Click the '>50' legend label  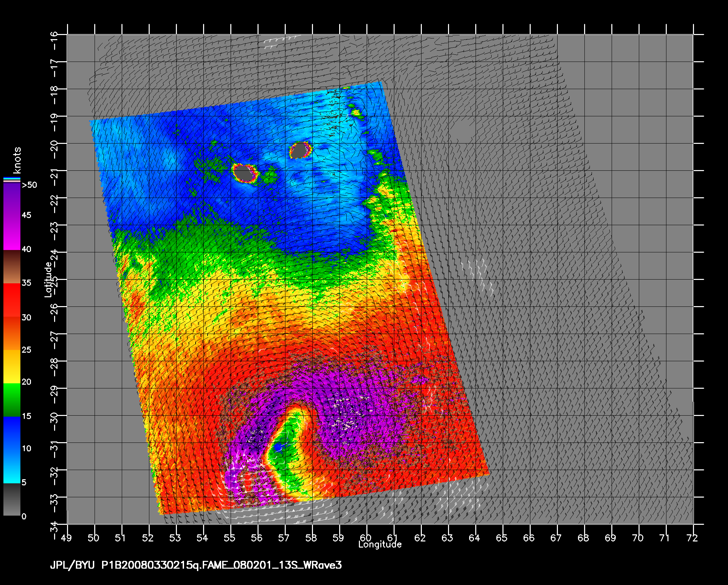tap(29, 185)
